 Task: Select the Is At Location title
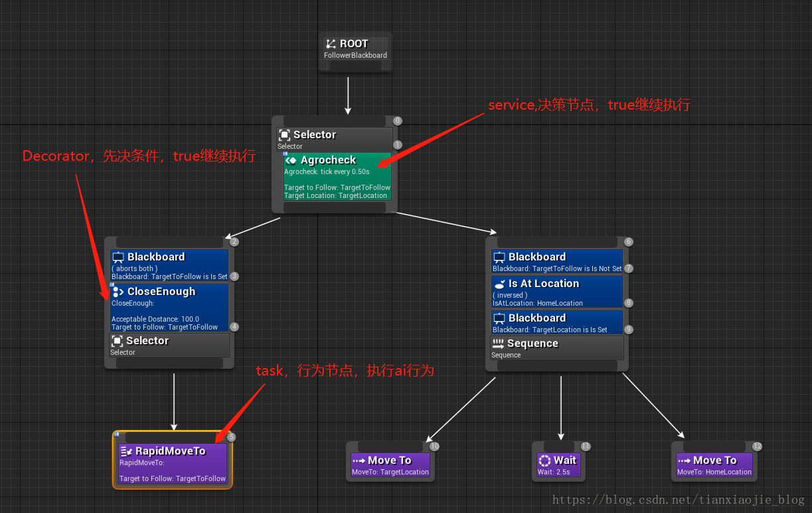tap(544, 284)
